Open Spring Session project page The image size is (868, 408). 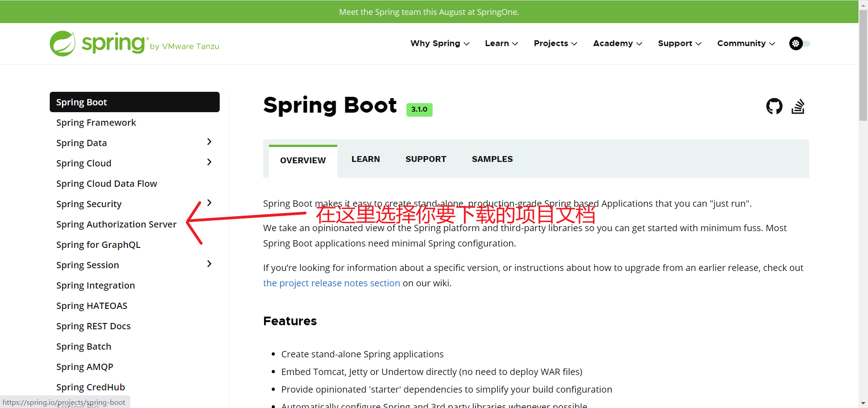[x=88, y=265]
